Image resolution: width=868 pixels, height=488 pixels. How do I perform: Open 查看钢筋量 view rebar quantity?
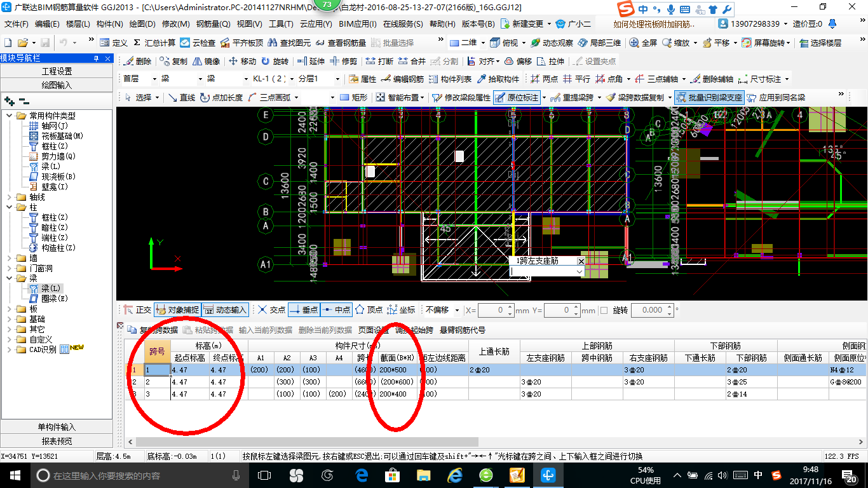coord(341,43)
